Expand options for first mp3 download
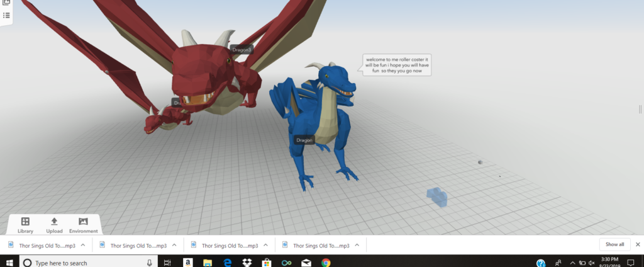The image size is (644, 267). click(x=83, y=245)
